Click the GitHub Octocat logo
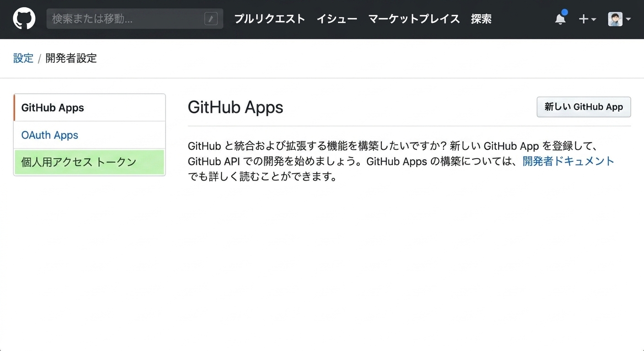 tap(24, 19)
